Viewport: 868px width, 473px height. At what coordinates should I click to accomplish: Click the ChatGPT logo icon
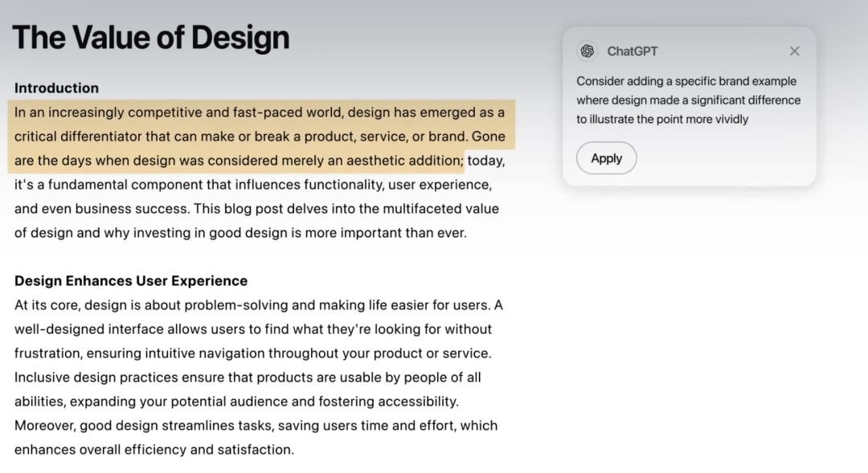click(588, 51)
